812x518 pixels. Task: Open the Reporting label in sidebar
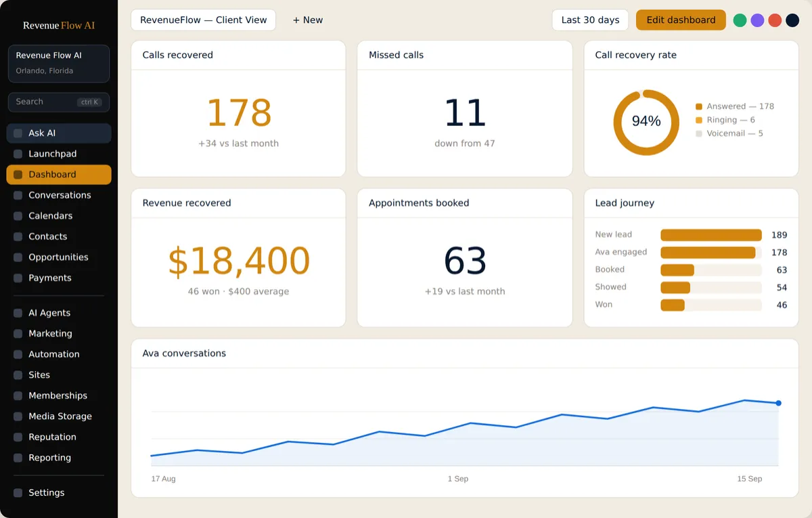tap(49, 458)
